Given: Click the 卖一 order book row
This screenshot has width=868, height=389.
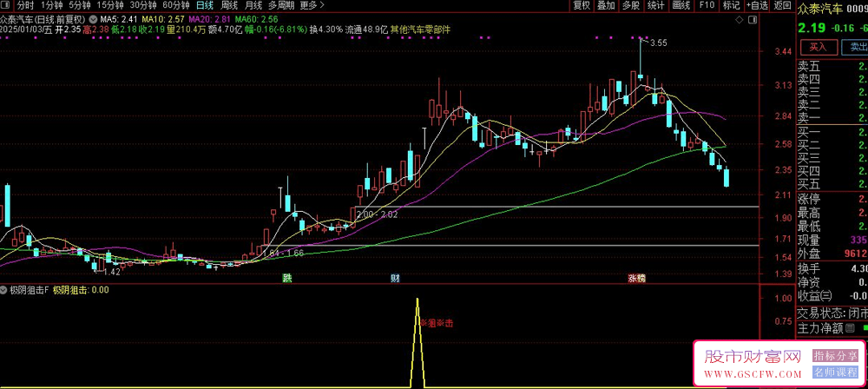Looking at the screenshot, I should pyautogui.click(x=832, y=117).
